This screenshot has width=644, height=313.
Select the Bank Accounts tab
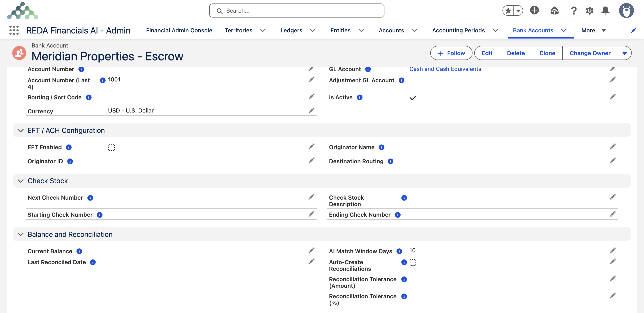(533, 30)
